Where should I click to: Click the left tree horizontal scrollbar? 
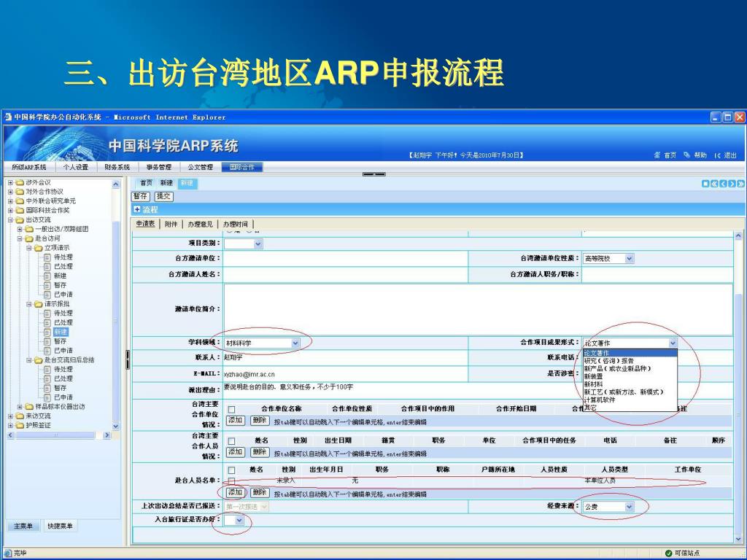(x=59, y=435)
